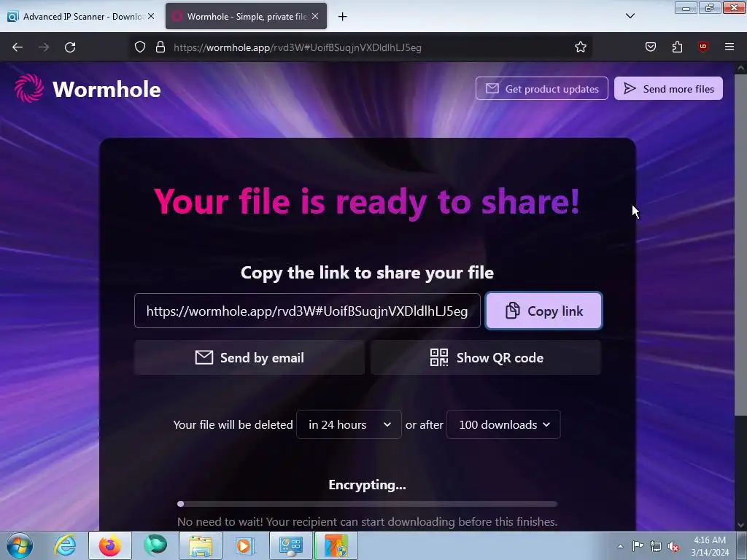Open the Firefox hamburger menu

click(729, 47)
